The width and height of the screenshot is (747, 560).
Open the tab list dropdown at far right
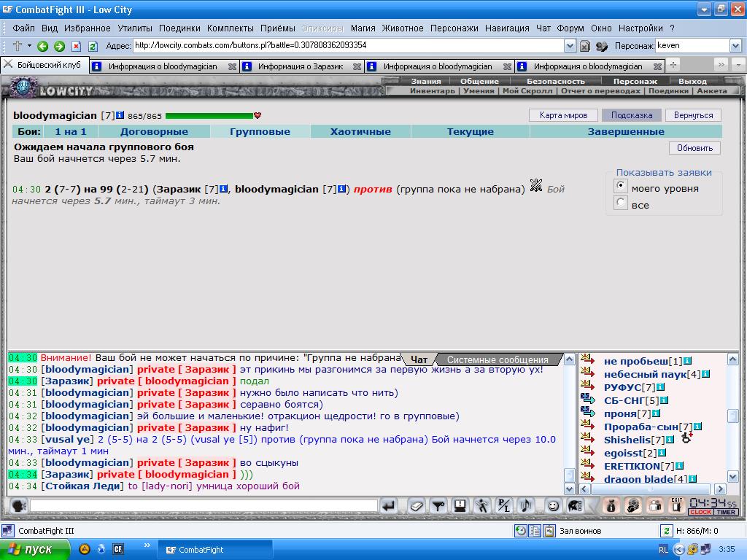click(x=738, y=64)
